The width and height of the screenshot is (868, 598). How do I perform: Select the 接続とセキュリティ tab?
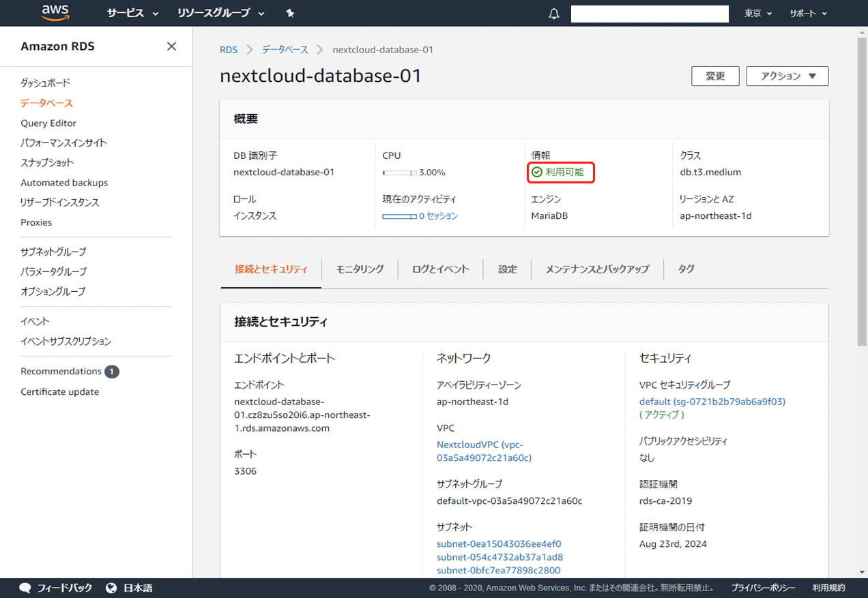point(271,269)
